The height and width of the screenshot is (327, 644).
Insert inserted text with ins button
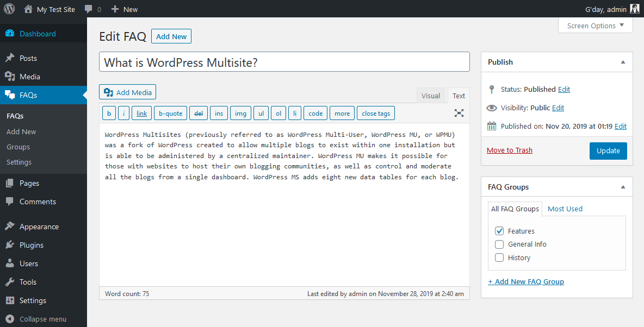click(219, 113)
